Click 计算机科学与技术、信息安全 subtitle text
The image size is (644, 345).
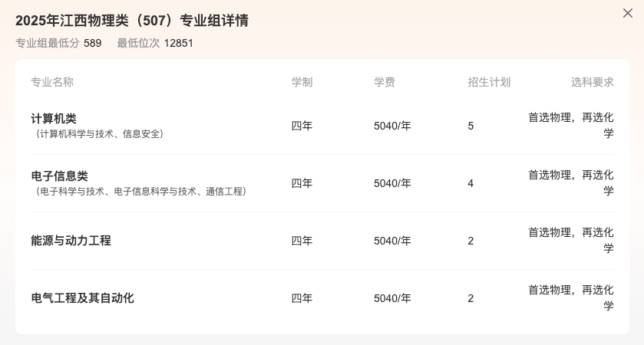click(99, 133)
